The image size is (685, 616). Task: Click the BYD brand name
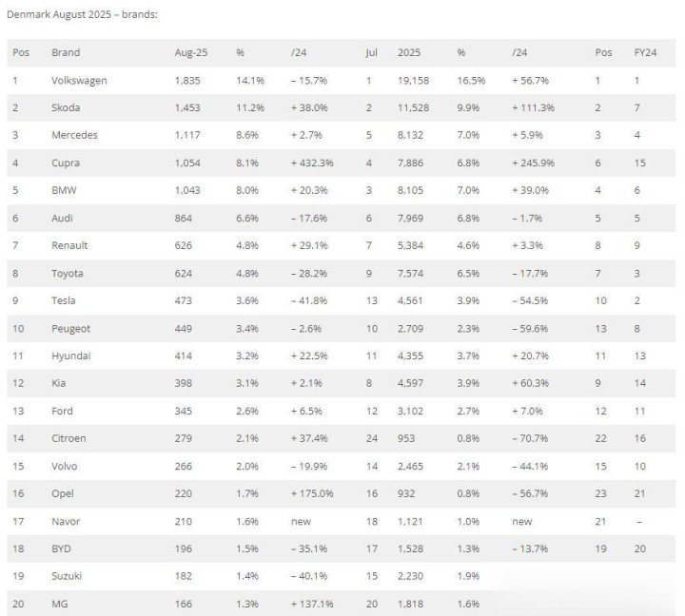(63, 549)
